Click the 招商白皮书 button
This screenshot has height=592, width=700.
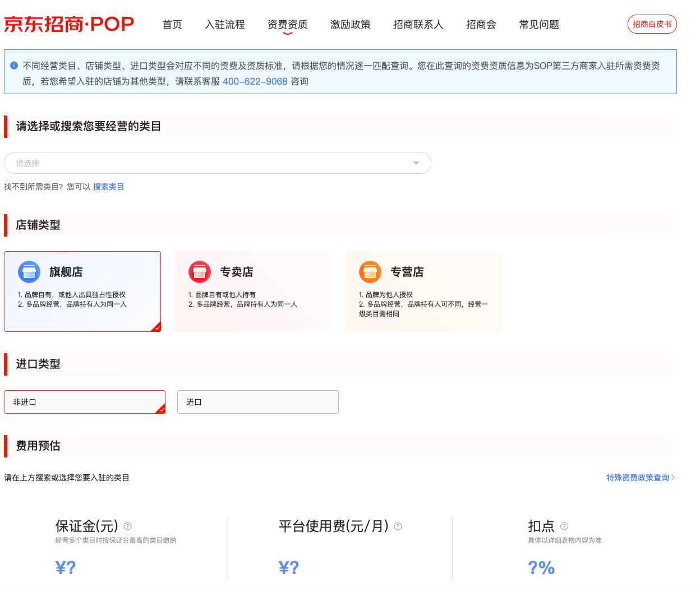point(652,24)
